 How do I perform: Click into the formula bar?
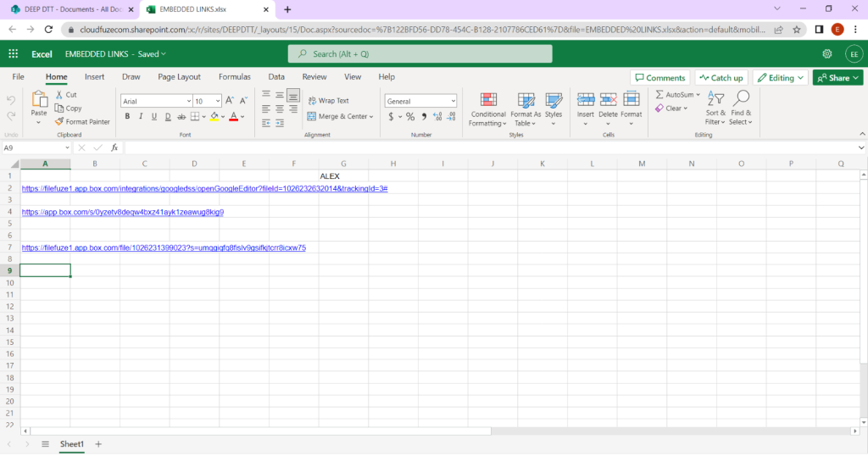490,147
